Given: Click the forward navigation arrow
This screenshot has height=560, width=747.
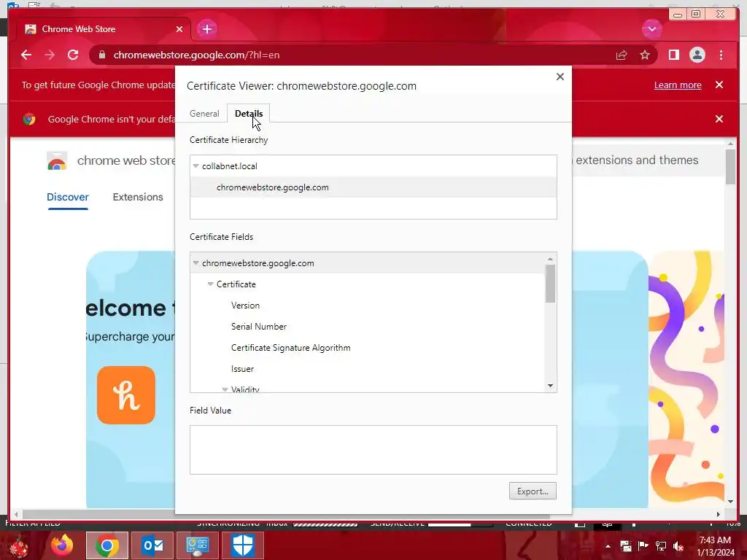Looking at the screenshot, I should pyautogui.click(x=50, y=55).
